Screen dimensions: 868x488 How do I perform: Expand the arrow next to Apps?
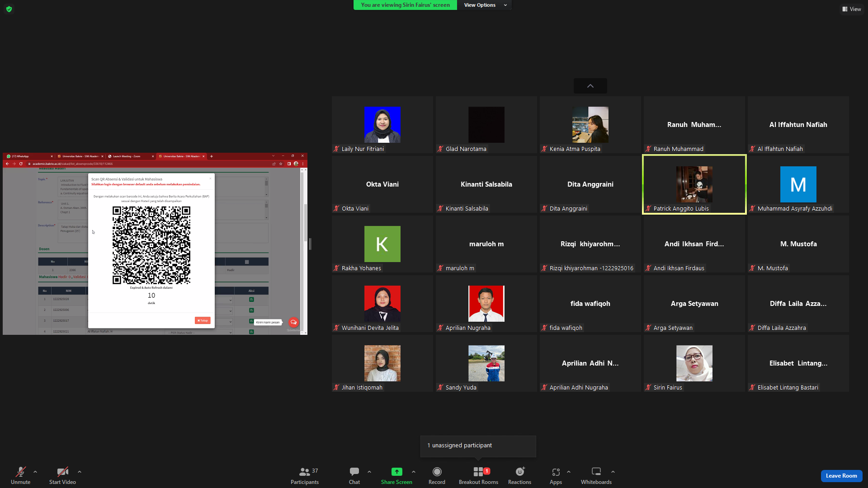pos(569,472)
